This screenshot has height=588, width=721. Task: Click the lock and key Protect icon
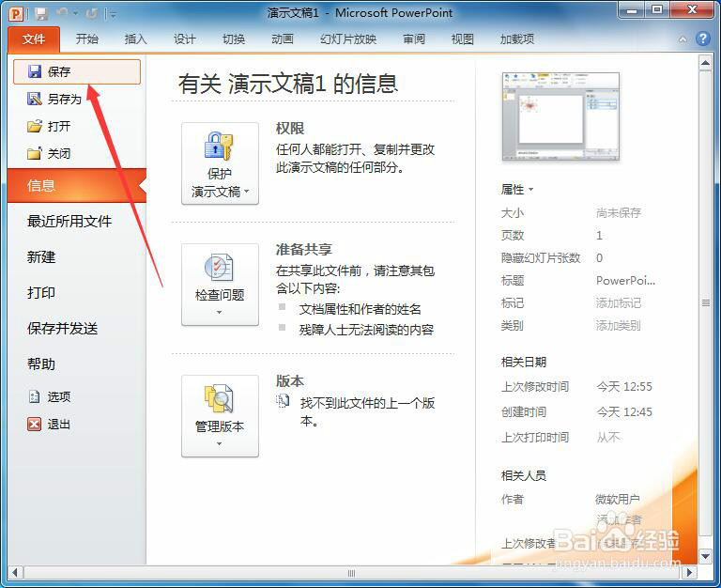(x=220, y=146)
